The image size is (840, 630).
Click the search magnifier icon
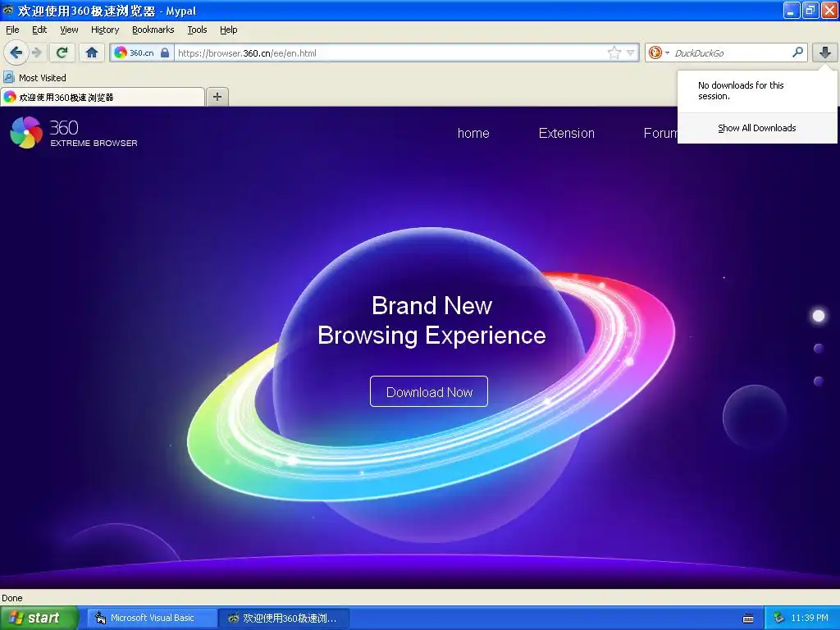point(797,52)
